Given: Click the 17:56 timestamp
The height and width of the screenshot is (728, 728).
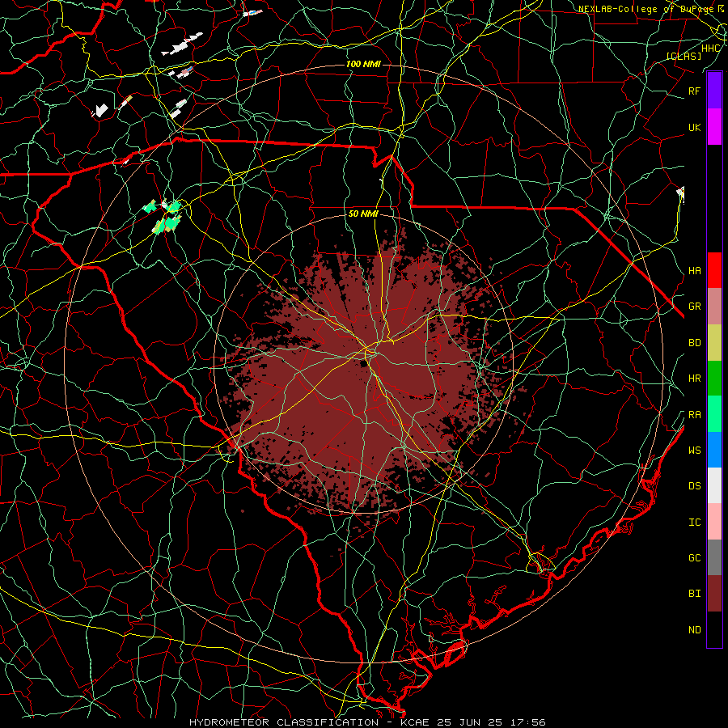Looking at the screenshot, I should pyautogui.click(x=528, y=722).
